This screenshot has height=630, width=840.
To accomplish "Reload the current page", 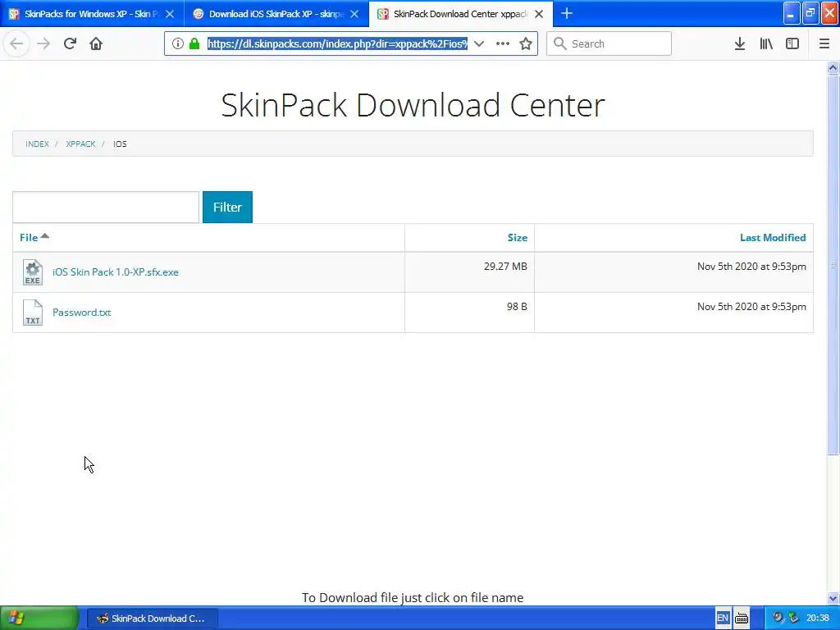I will point(70,44).
